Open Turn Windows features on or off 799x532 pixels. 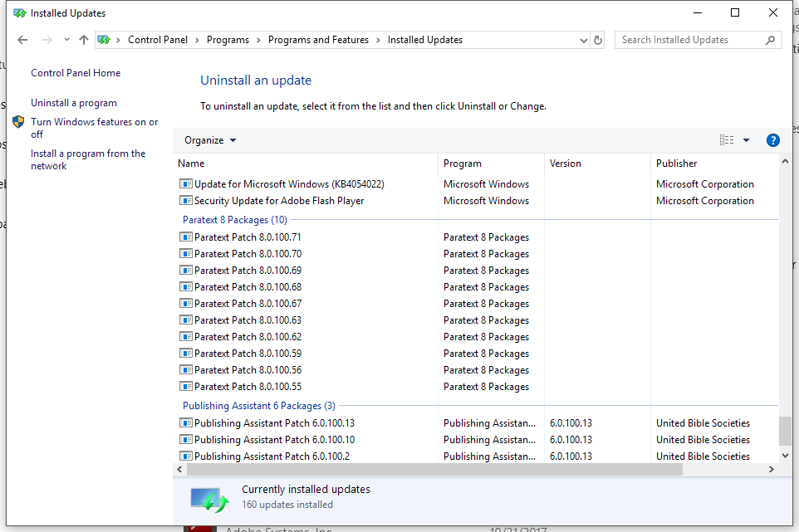[x=95, y=128]
